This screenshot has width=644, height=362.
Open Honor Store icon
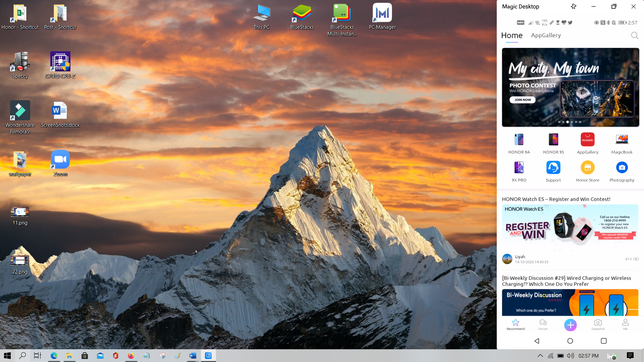[587, 168]
